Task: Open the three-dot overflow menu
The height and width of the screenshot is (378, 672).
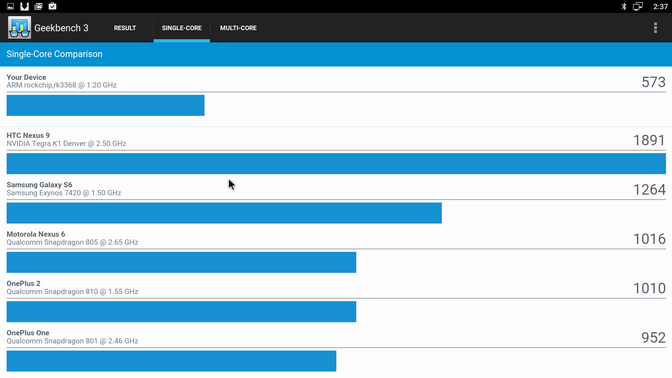Action: pos(655,27)
